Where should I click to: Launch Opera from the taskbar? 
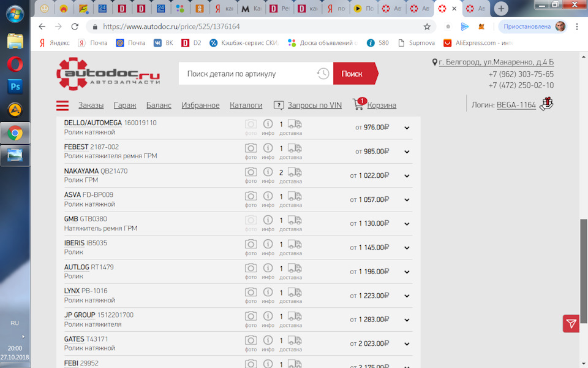[15, 64]
